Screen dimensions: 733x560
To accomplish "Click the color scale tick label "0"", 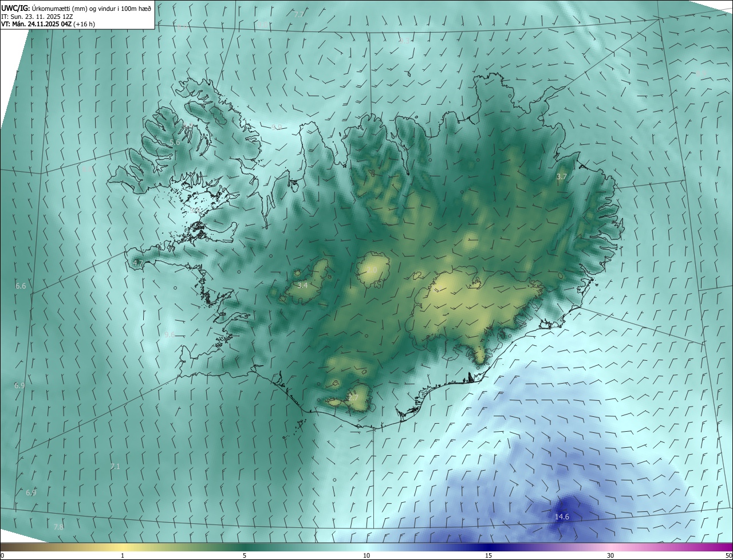I will [2, 555].
